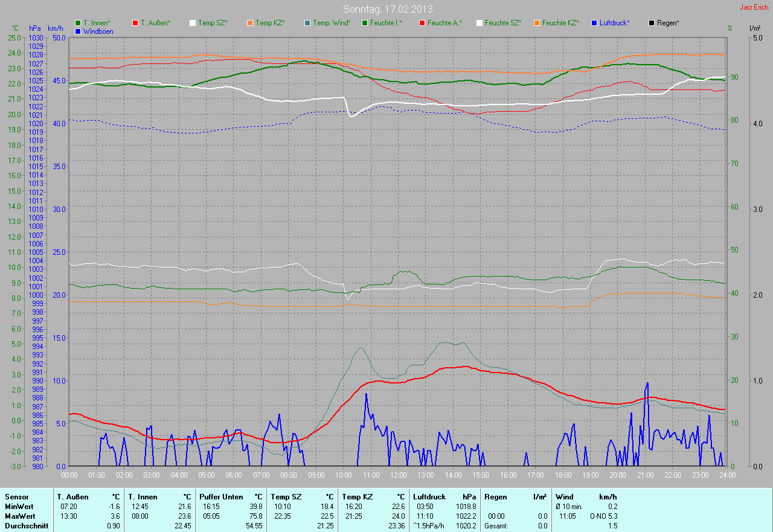
Task: Toggle the Feuchte SZ series label
Action: click(x=502, y=23)
